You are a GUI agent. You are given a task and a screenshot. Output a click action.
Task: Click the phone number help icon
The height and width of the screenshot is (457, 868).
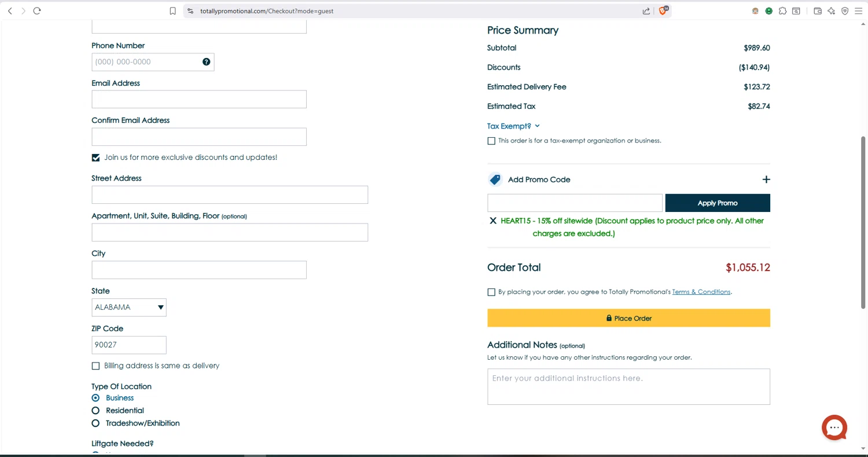(x=207, y=62)
